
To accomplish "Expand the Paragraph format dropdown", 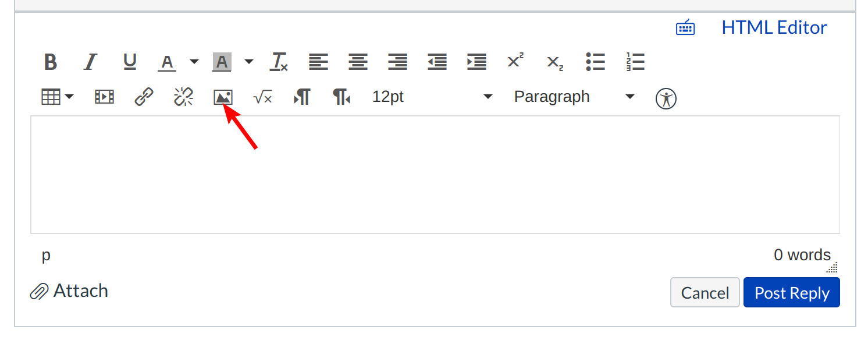I will coord(574,97).
